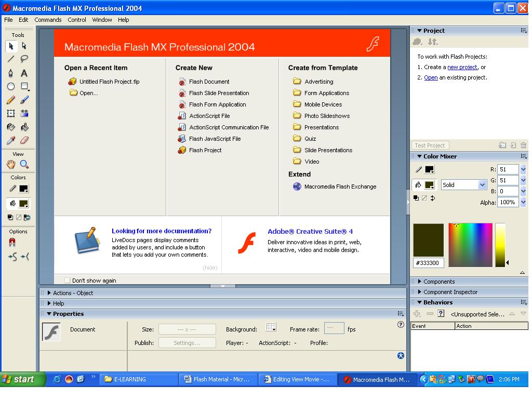Image resolution: width=532 pixels, height=399 pixels.
Task: Open the File menu
Action: (8, 20)
